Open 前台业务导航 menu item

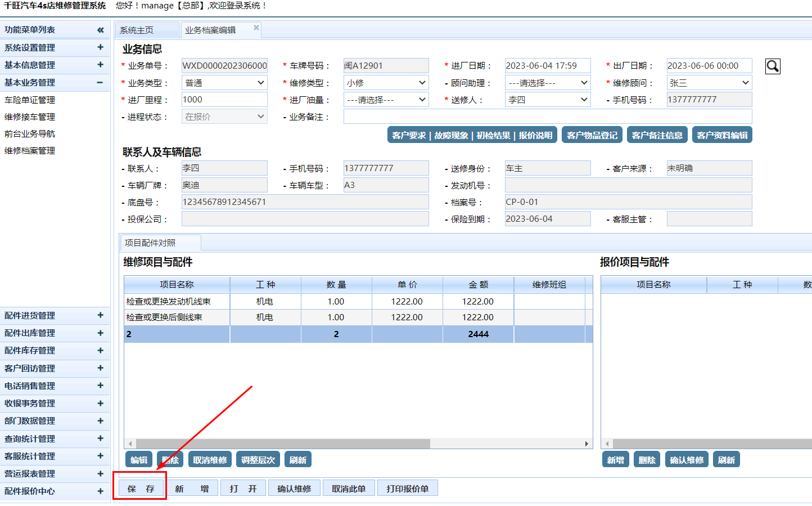30,133
